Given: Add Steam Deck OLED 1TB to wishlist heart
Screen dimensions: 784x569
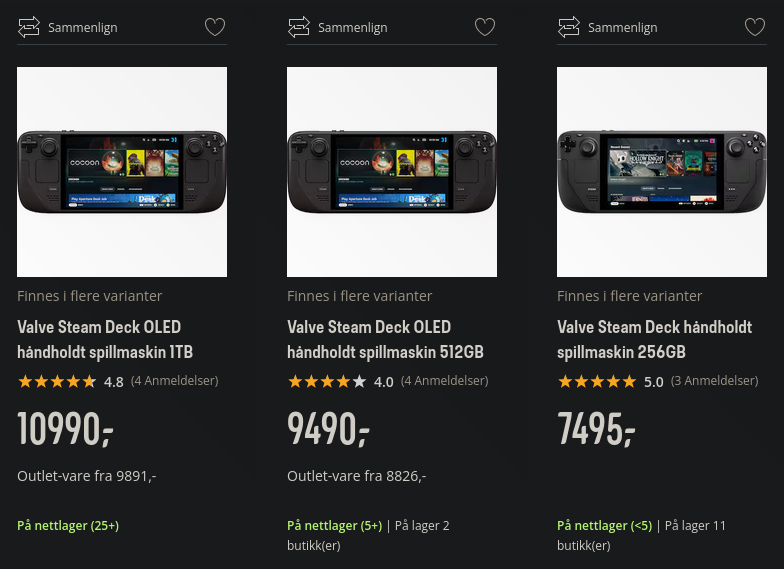Looking at the screenshot, I should (215, 26).
